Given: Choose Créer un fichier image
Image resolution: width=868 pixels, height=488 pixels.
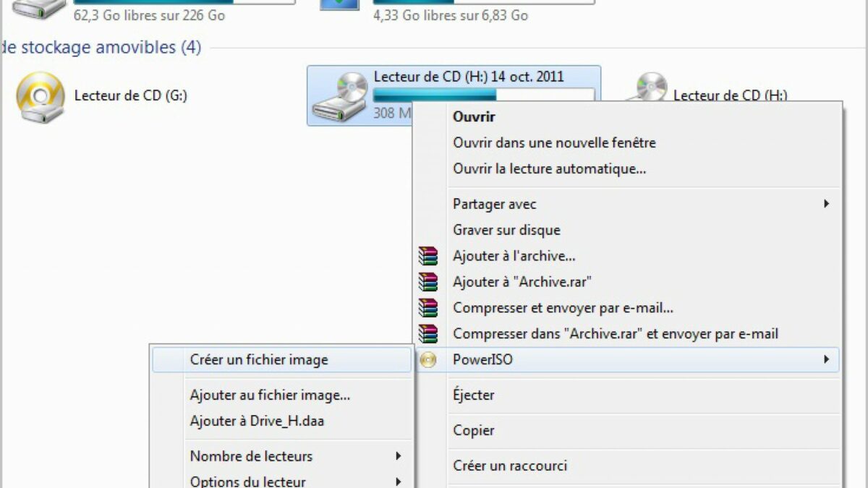Looking at the screenshot, I should [x=258, y=359].
